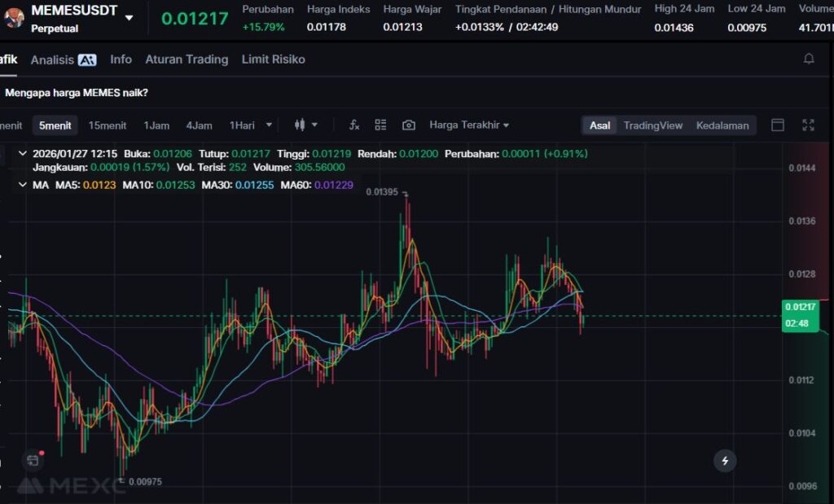
Task: Open the Harga Terakhir price type dropdown
Action: [x=469, y=125]
